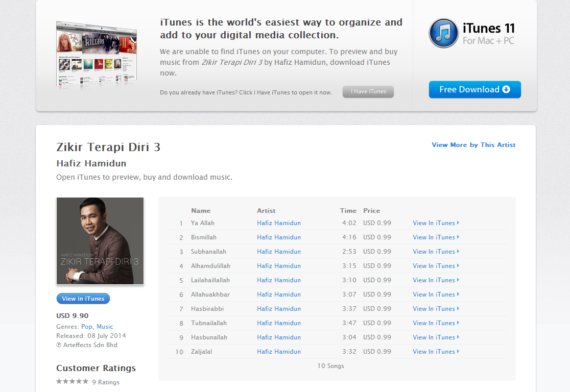Select the Subhanallah song title
This screenshot has width=570, height=392.
pyautogui.click(x=208, y=252)
